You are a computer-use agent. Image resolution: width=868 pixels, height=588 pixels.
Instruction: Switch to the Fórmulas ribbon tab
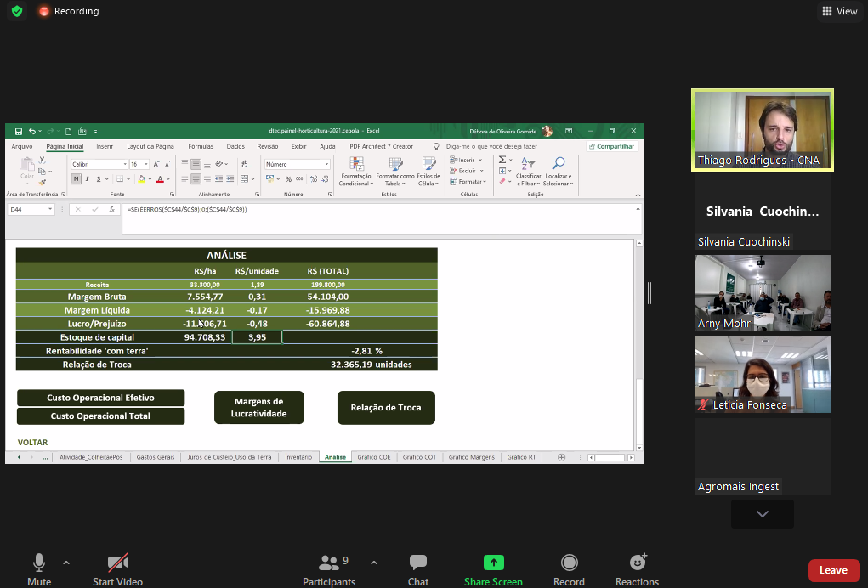click(201, 147)
